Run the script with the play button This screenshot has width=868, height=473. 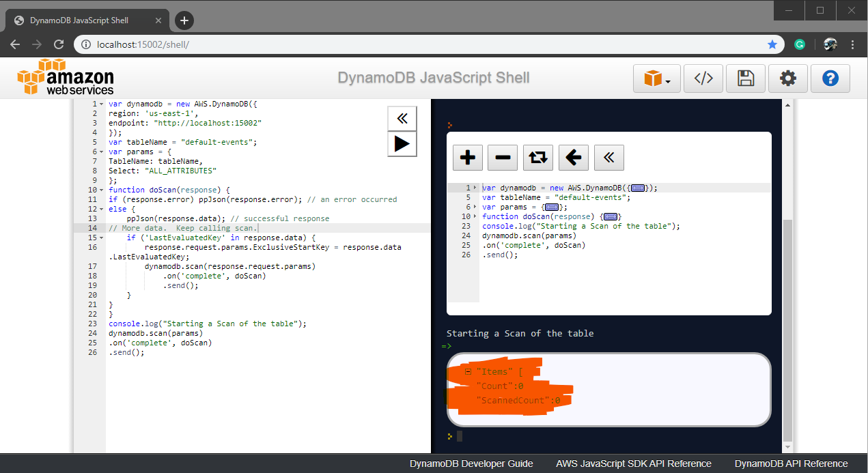(x=402, y=144)
